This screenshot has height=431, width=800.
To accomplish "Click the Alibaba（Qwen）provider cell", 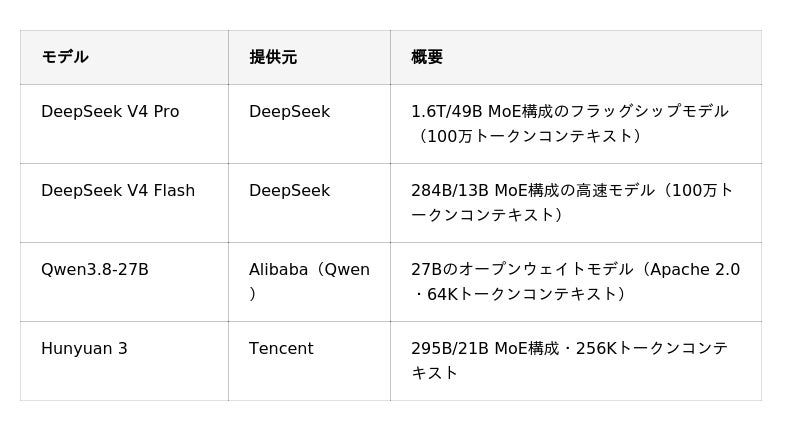I will coord(309,282).
